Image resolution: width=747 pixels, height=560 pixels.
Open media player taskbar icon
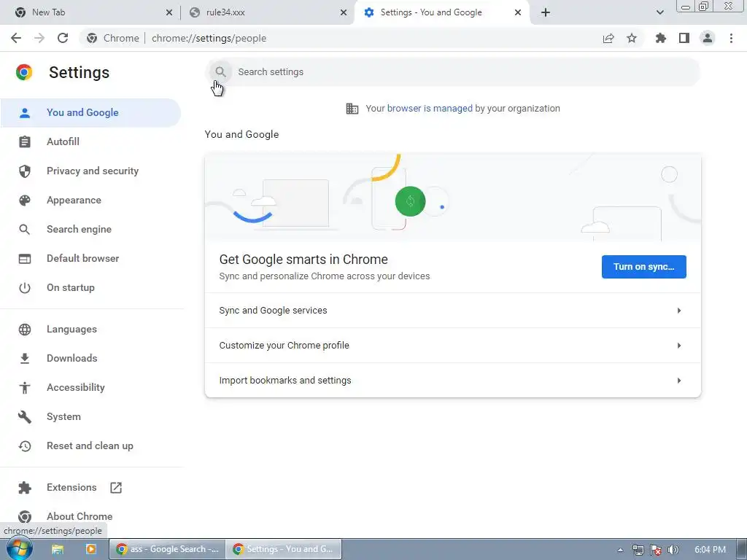click(90, 549)
